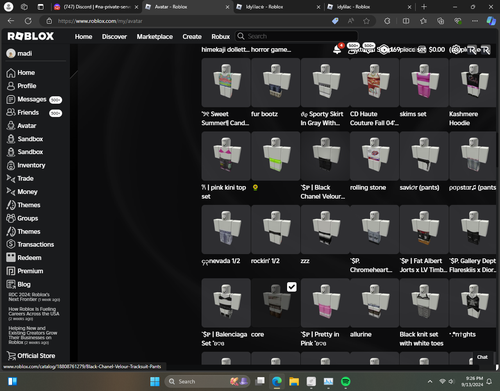Open the Edge Copilot icon
Image resolution: width=500 pixels, height=391 pixels.
(x=491, y=21)
